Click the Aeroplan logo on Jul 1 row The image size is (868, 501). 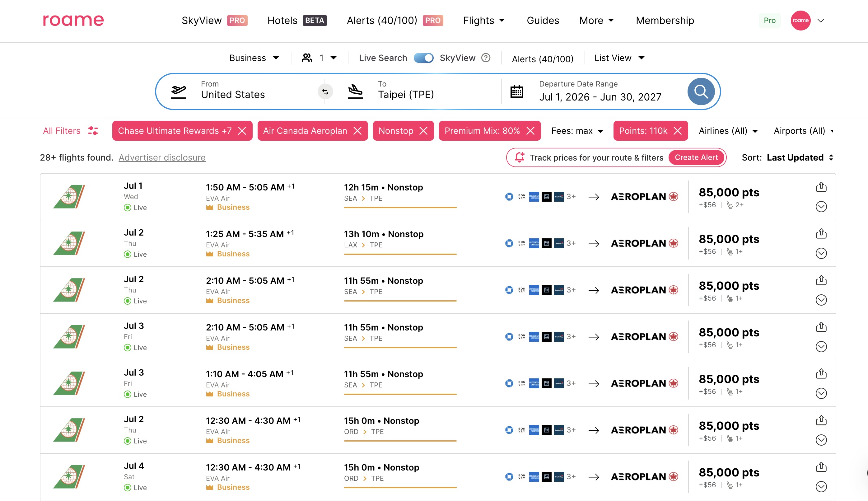tap(644, 196)
